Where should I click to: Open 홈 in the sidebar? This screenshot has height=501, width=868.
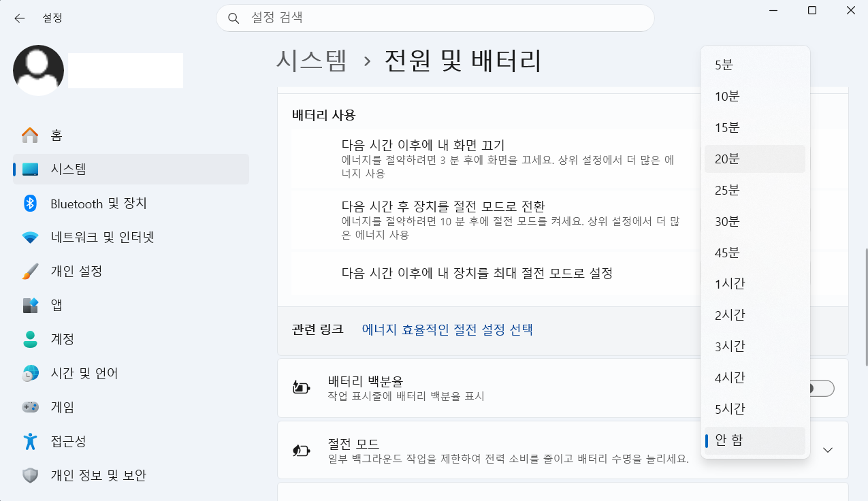pyautogui.click(x=131, y=135)
